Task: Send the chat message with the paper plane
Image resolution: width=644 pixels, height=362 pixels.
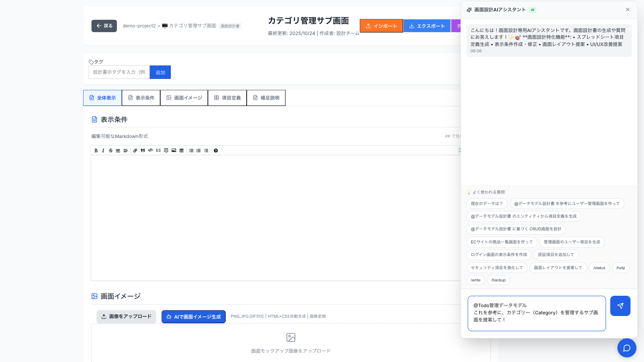Action: 620,306
